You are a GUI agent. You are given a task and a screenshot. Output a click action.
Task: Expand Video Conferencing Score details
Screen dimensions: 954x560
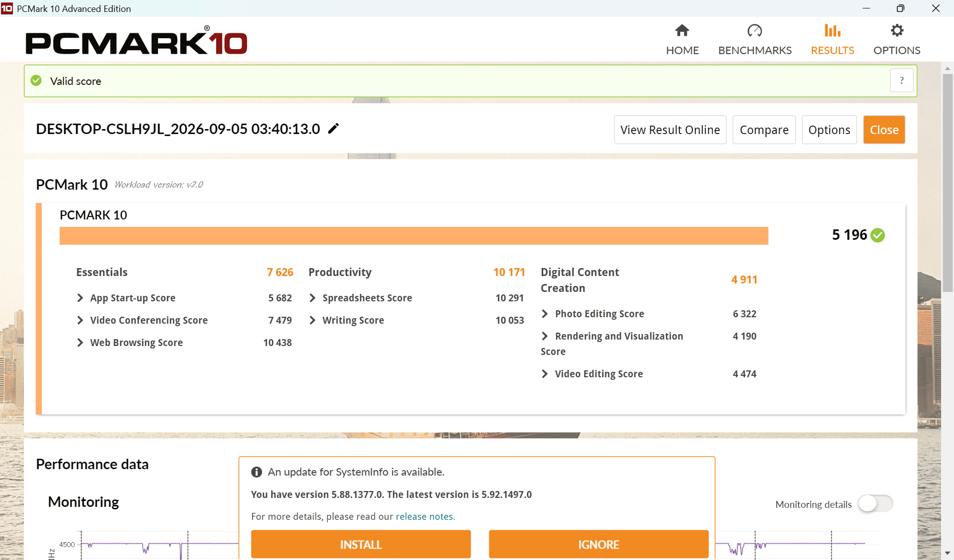[x=80, y=320]
